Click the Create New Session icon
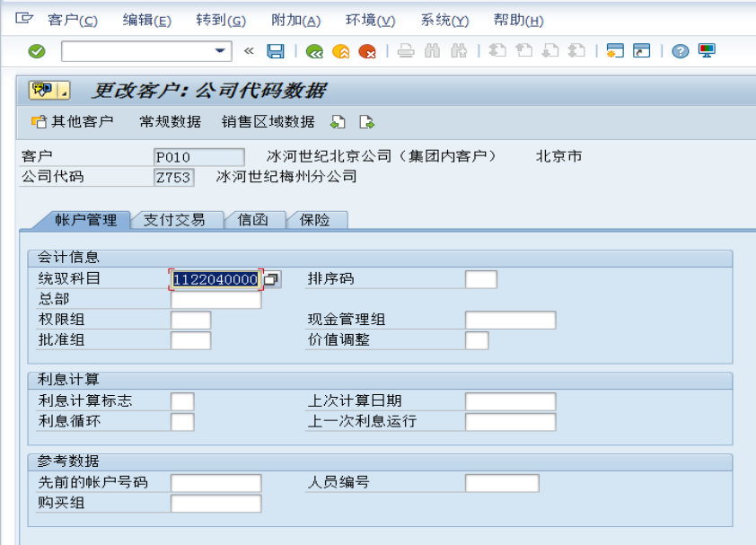The width and height of the screenshot is (756, 545). coord(615,50)
